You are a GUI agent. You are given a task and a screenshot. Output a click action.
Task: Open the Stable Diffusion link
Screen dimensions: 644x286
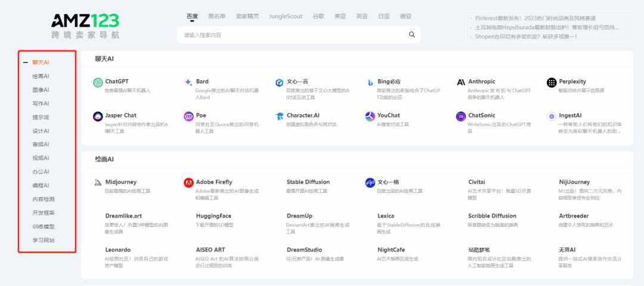point(308,182)
